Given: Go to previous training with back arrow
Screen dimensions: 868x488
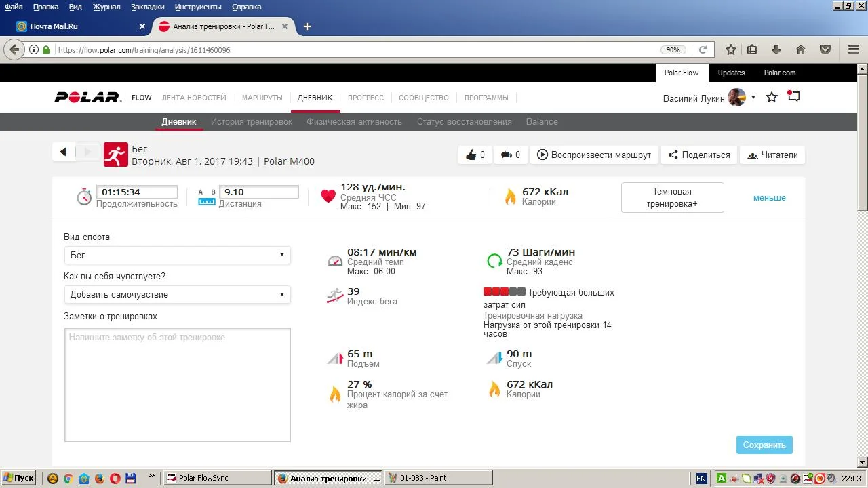Looking at the screenshot, I should tap(63, 152).
